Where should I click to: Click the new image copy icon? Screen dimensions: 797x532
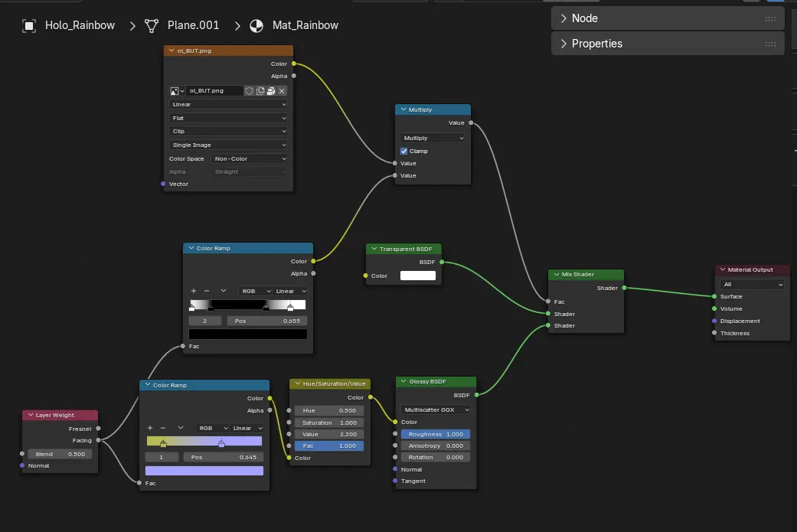[x=260, y=90]
